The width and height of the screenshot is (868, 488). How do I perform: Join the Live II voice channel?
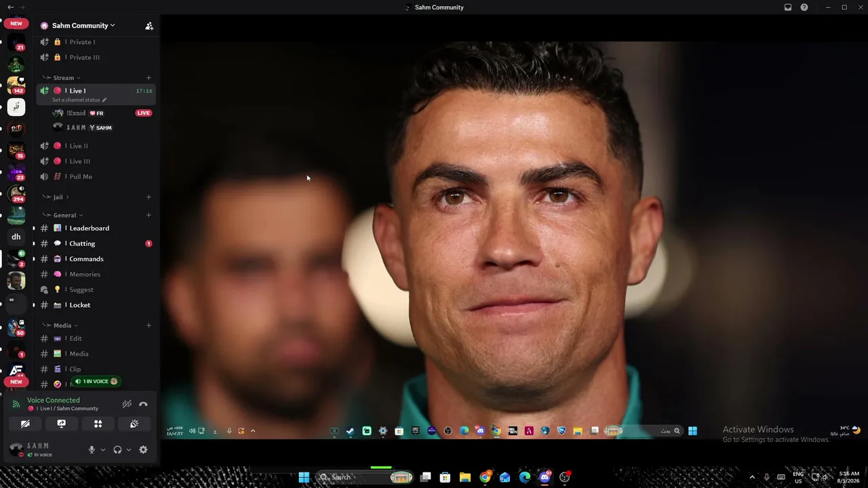click(96, 146)
